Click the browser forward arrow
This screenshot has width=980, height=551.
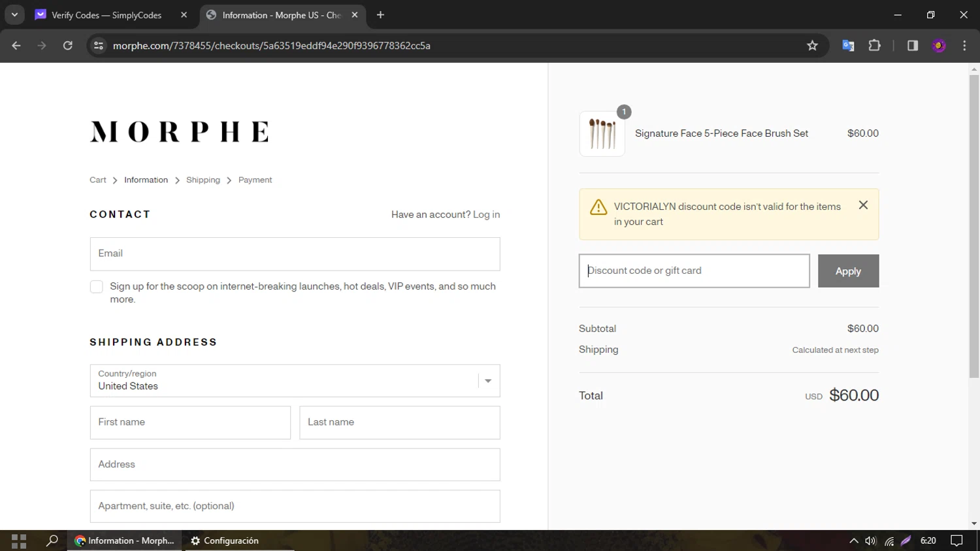[42, 46]
